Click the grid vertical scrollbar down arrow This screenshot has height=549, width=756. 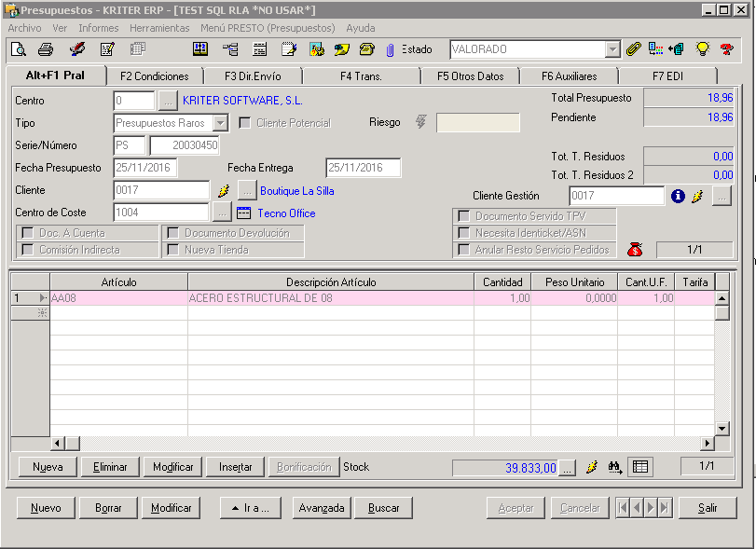pyautogui.click(x=722, y=428)
